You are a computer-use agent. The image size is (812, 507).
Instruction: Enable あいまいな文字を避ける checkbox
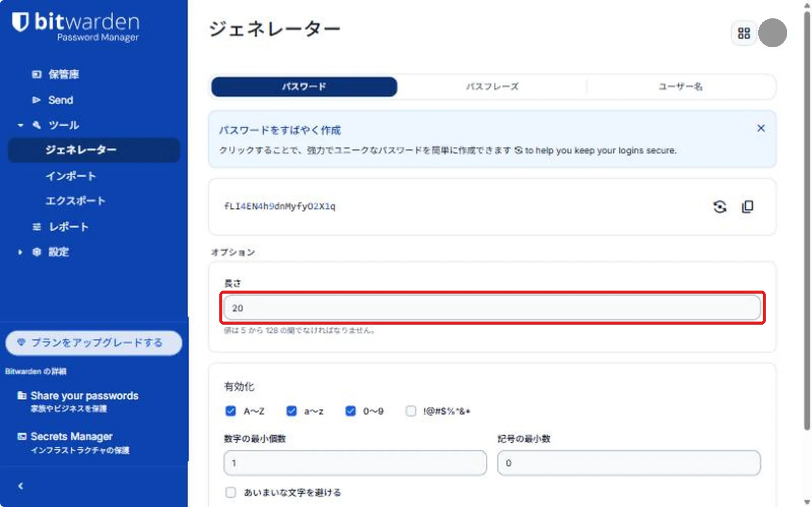230,492
